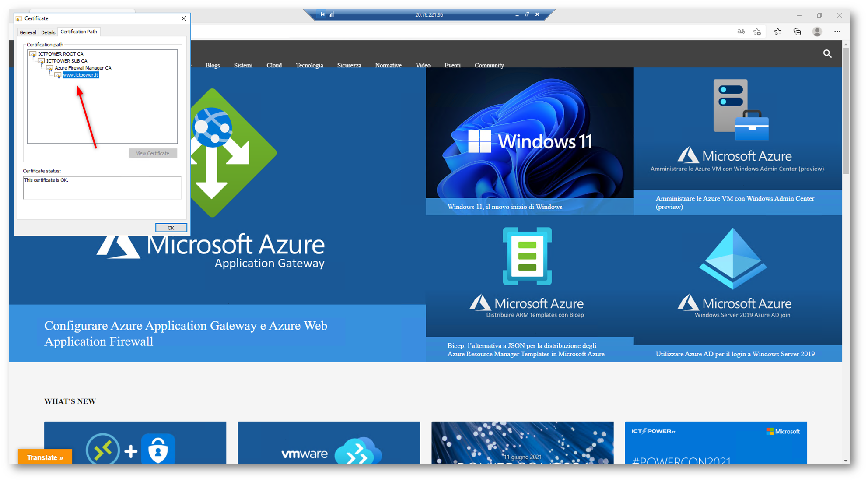Open the #POWERCON2021 card
Image resolution: width=868 pixels, height=482 pixels.
(716, 443)
